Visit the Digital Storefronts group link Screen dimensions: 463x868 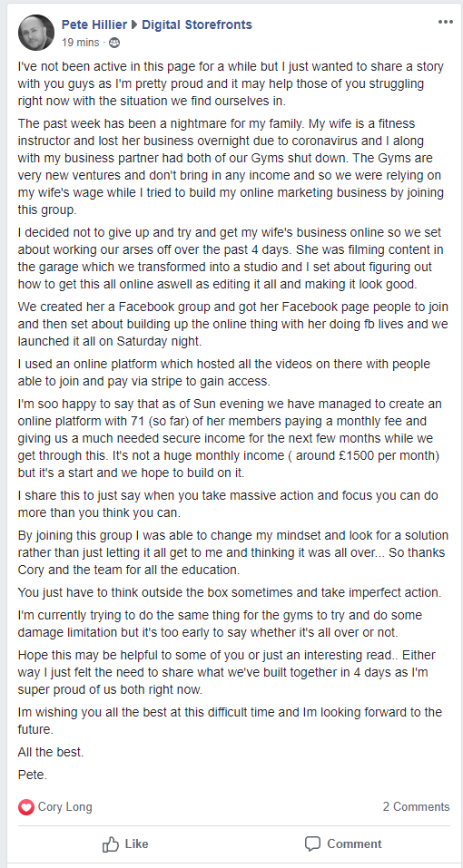pyautogui.click(x=197, y=24)
